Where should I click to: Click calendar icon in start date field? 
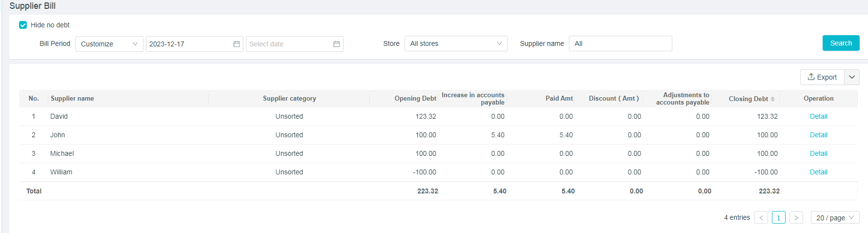coord(237,44)
